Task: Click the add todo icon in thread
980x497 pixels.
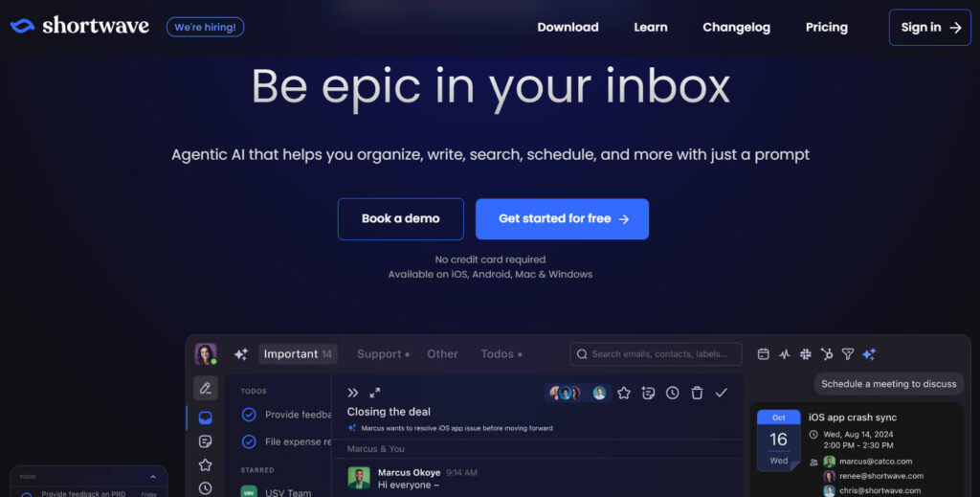Action: pyautogui.click(x=648, y=393)
